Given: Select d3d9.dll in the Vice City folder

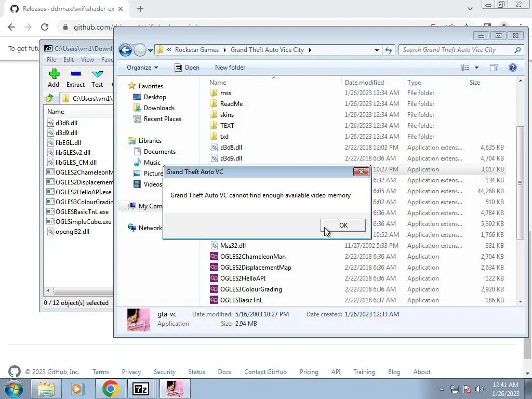Looking at the screenshot, I should [x=231, y=158].
